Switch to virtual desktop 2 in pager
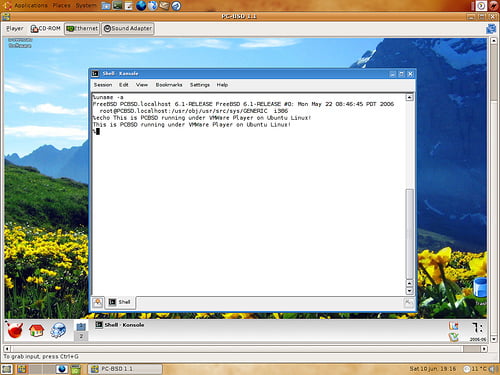Viewport: 500px width, 375px height. pos(81,336)
